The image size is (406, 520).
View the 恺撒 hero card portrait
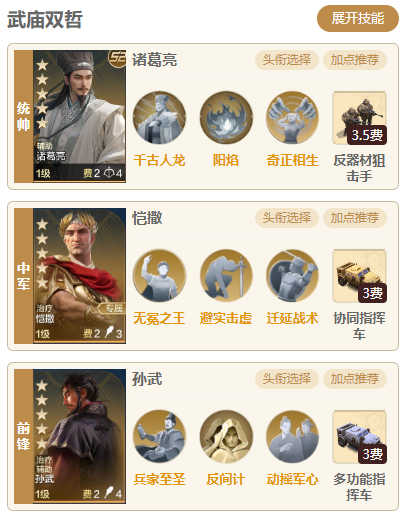click(x=79, y=276)
